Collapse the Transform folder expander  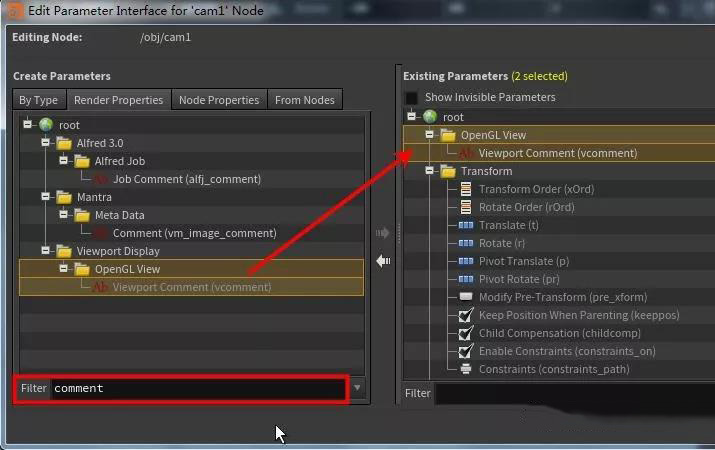[429, 171]
